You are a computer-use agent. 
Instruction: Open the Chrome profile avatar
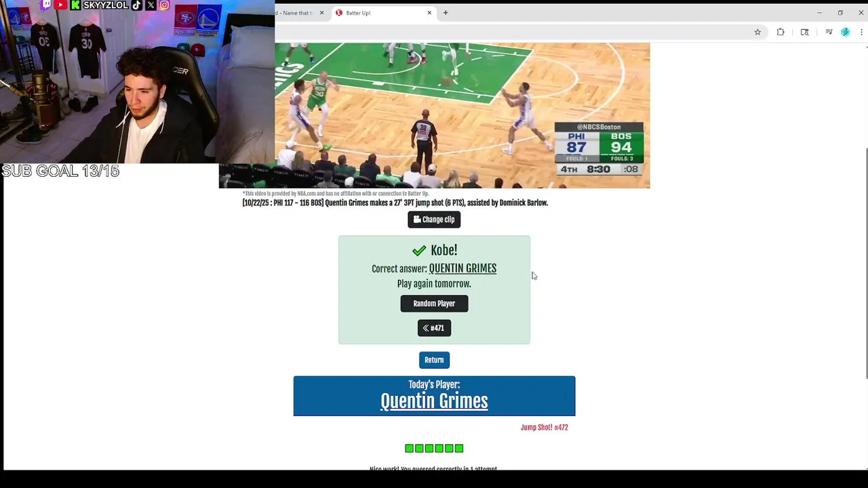(x=845, y=32)
